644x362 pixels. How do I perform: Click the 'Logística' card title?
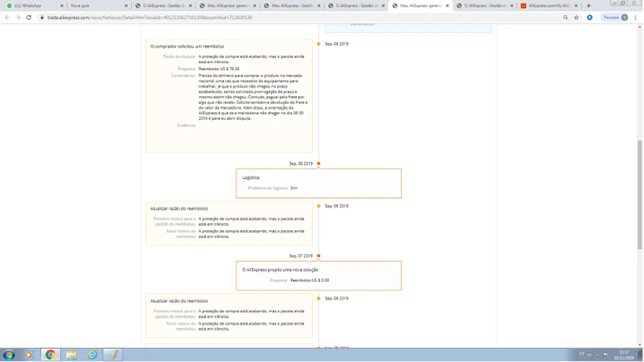251,178
